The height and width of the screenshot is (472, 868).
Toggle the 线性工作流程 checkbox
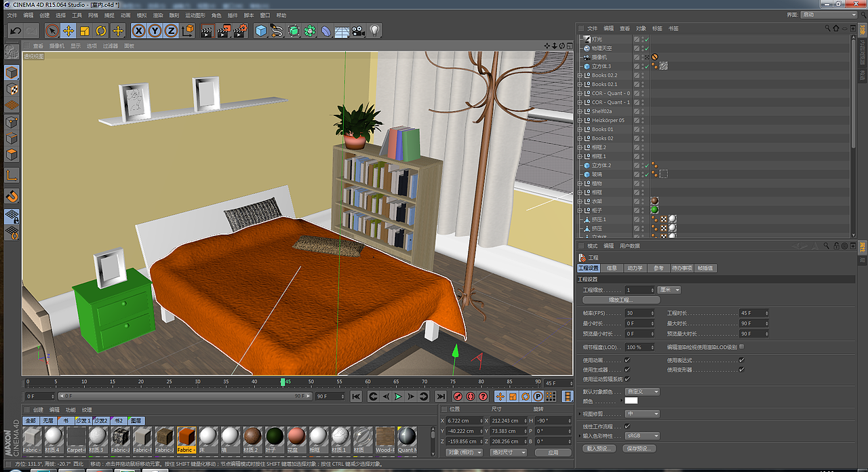(x=627, y=427)
